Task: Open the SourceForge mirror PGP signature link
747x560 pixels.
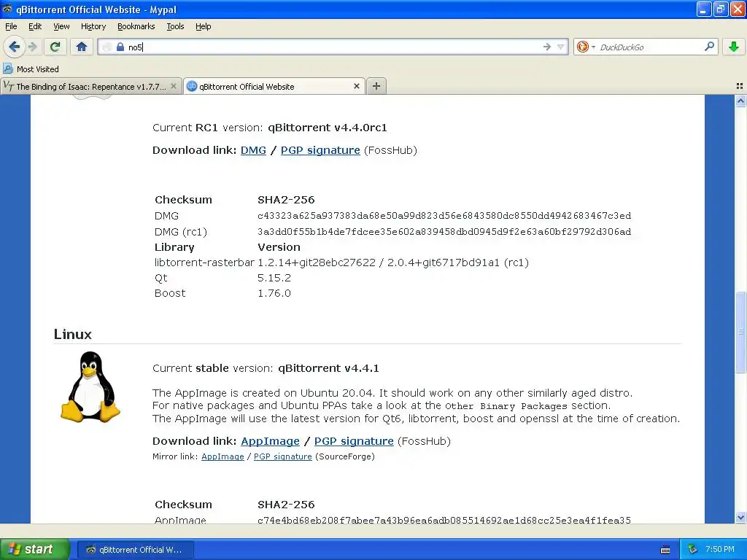Action: [283, 456]
